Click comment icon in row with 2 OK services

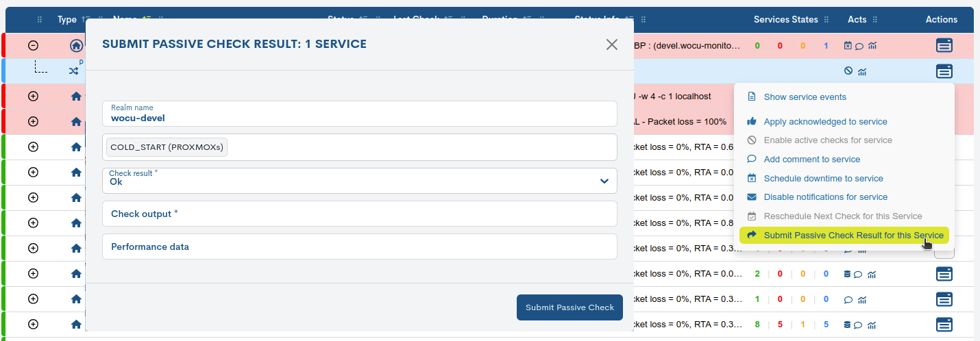[859, 275]
